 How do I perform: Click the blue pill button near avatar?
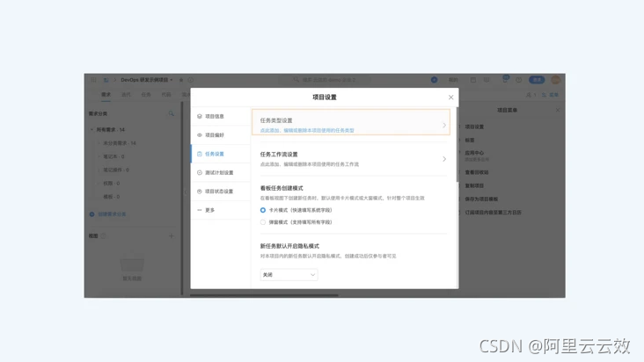click(x=537, y=80)
